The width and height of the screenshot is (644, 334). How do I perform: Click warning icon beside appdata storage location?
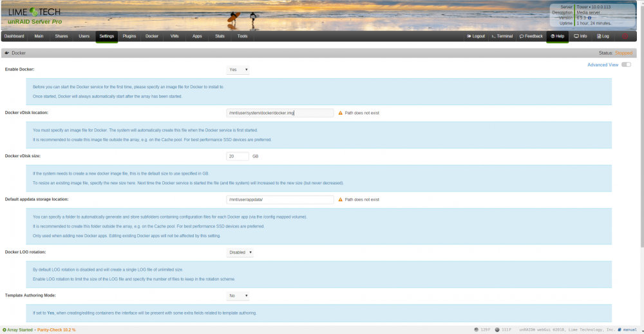coord(340,199)
